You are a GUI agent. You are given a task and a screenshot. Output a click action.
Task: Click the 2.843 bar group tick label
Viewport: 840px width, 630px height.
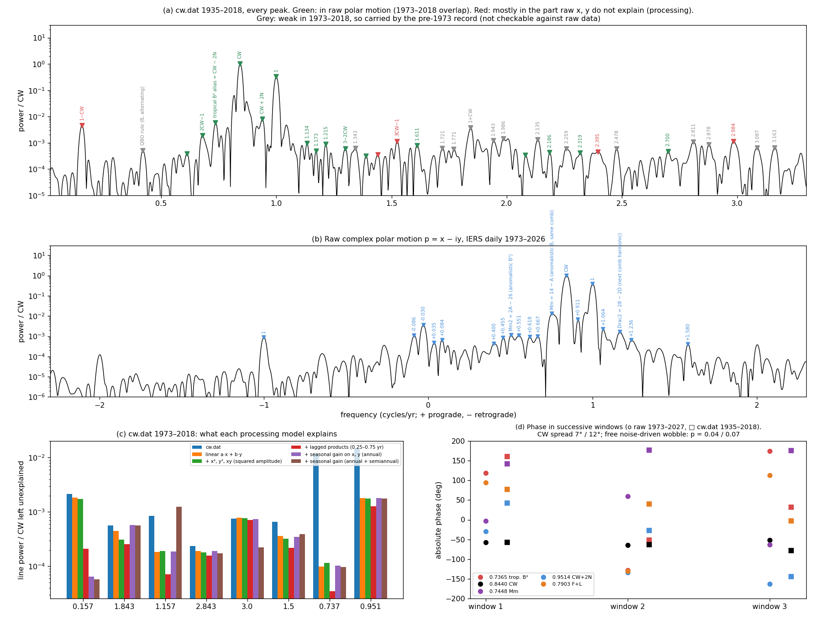click(206, 607)
